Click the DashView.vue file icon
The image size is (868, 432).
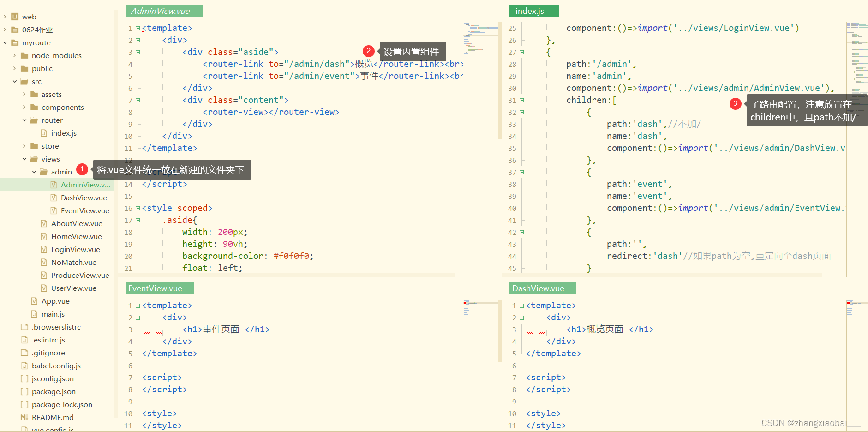pos(54,198)
